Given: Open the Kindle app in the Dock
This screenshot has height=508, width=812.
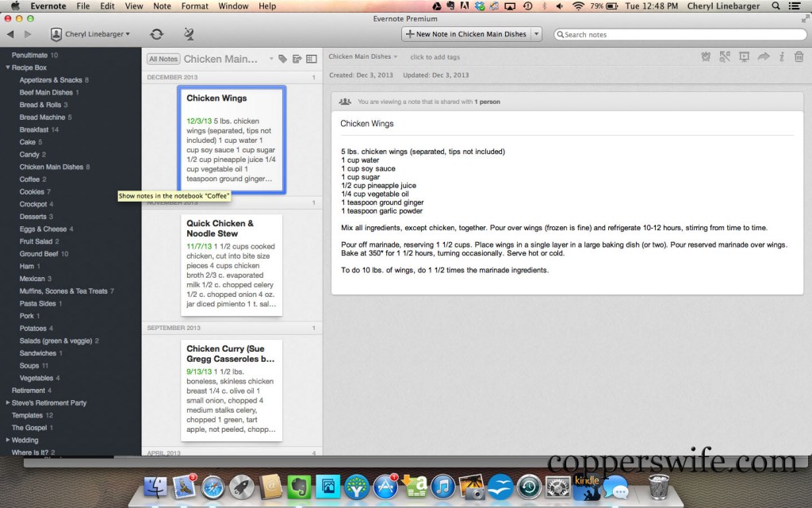Looking at the screenshot, I should tap(586, 488).
